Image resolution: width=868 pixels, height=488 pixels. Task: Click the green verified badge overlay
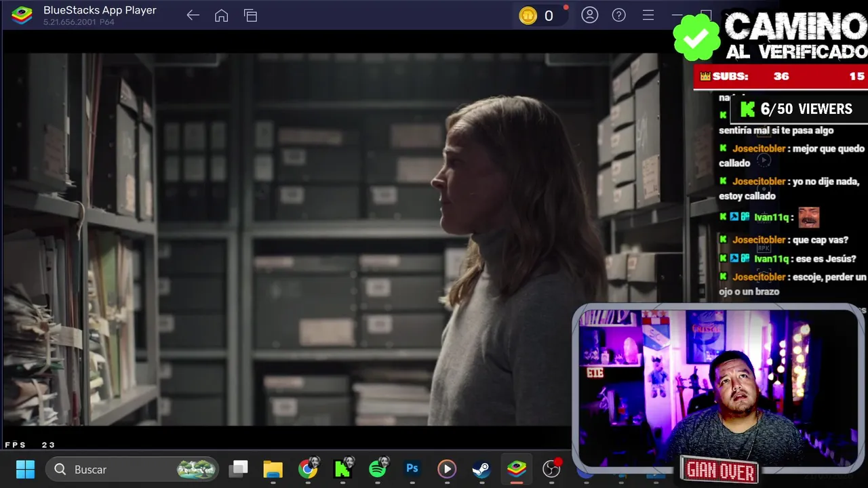click(x=696, y=37)
